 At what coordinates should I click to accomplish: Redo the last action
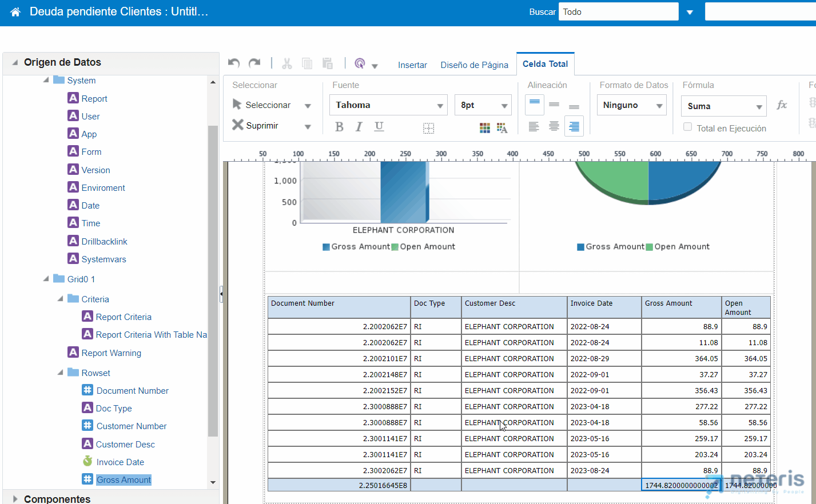pos(254,63)
